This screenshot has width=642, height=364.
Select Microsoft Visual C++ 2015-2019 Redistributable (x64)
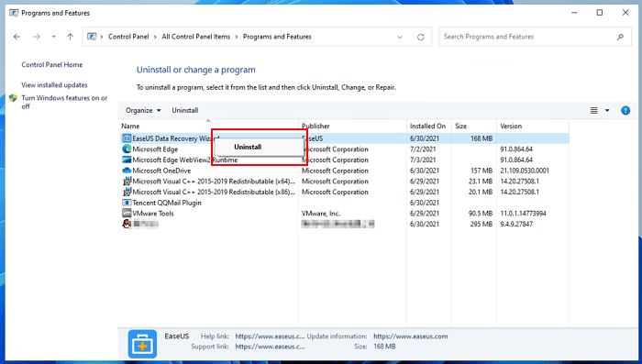pyautogui.click(x=214, y=182)
